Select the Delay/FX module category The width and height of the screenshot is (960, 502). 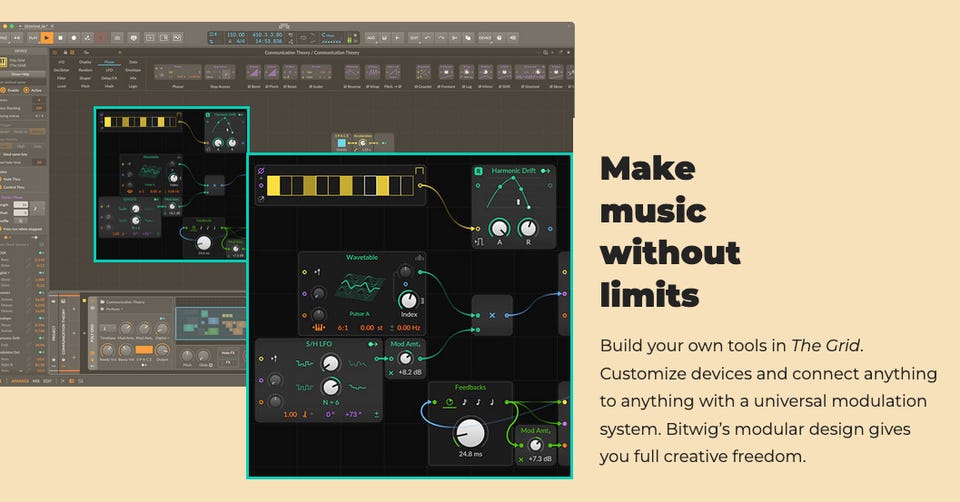pos(109,78)
